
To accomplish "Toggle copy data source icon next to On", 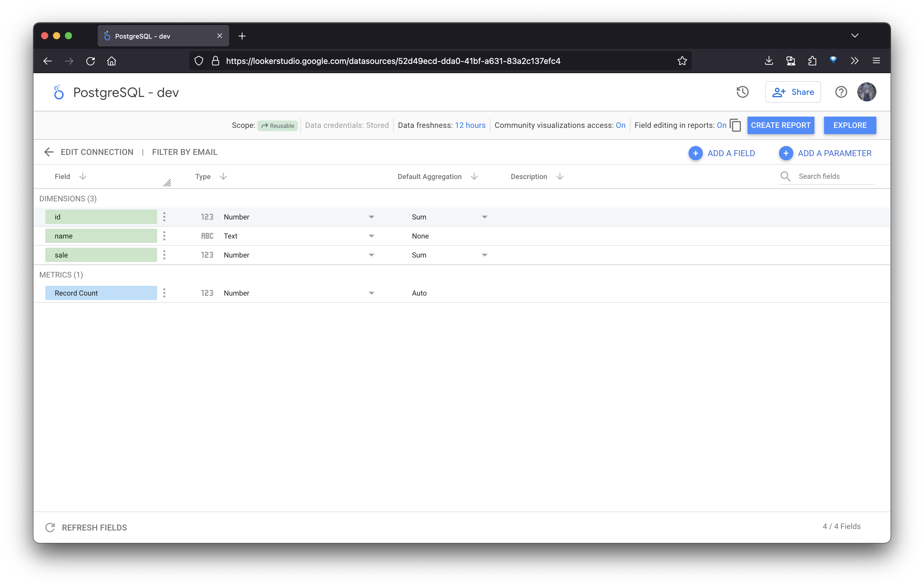I will pyautogui.click(x=736, y=125).
